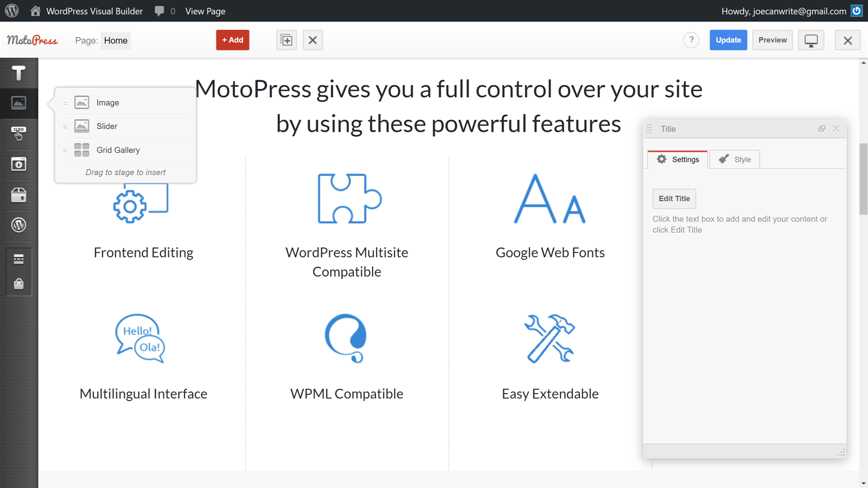Image resolution: width=868 pixels, height=488 pixels.
Task: Open the Widgets category in the sidebar
Action: click(x=18, y=195)
